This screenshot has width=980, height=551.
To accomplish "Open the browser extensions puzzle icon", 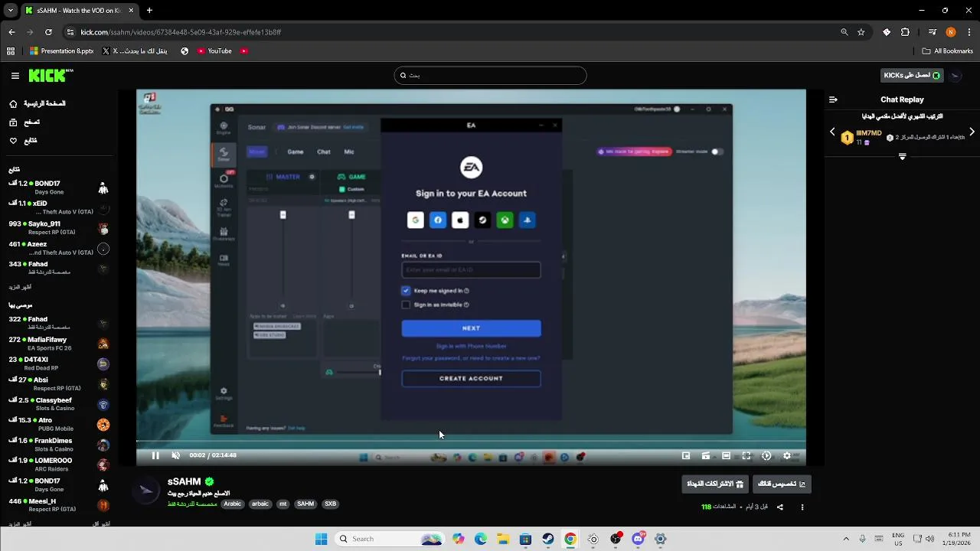I will click(x=905, y=32).
